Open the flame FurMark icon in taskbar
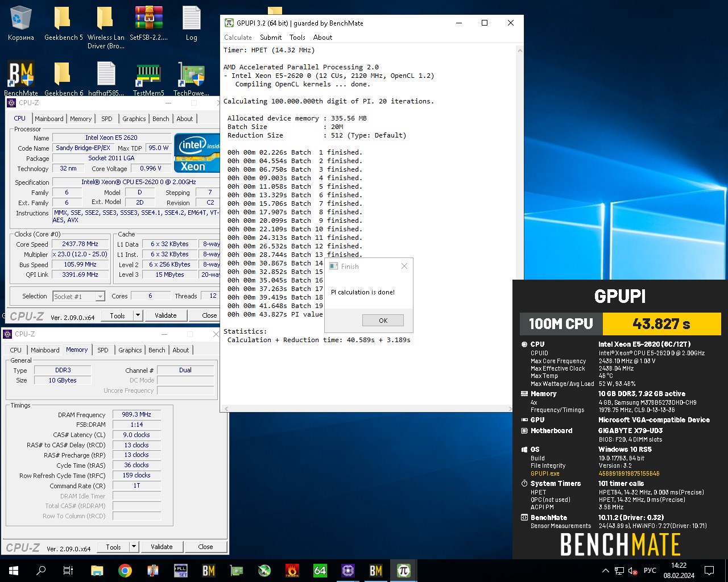This screenshot has height=582, width=728. click(x=292, y=571)
